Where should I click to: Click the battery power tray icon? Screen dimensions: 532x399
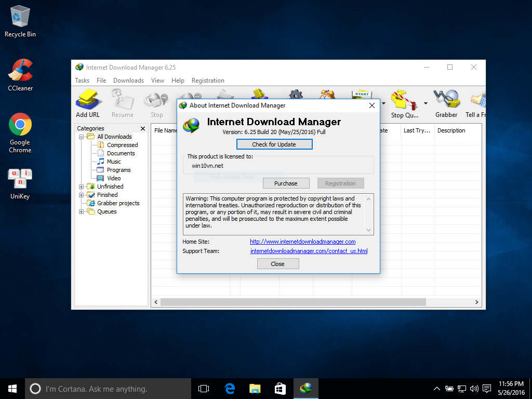pos(449,389)
